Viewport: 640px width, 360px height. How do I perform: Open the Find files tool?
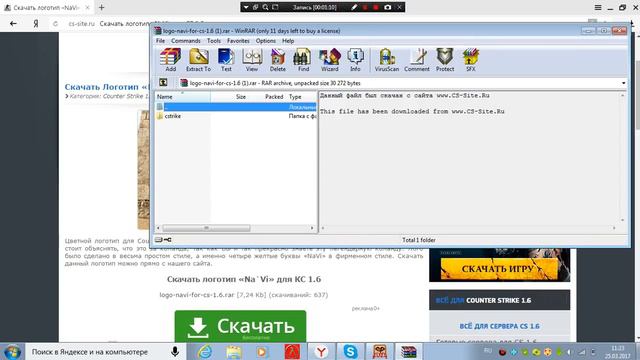(303, 60)
